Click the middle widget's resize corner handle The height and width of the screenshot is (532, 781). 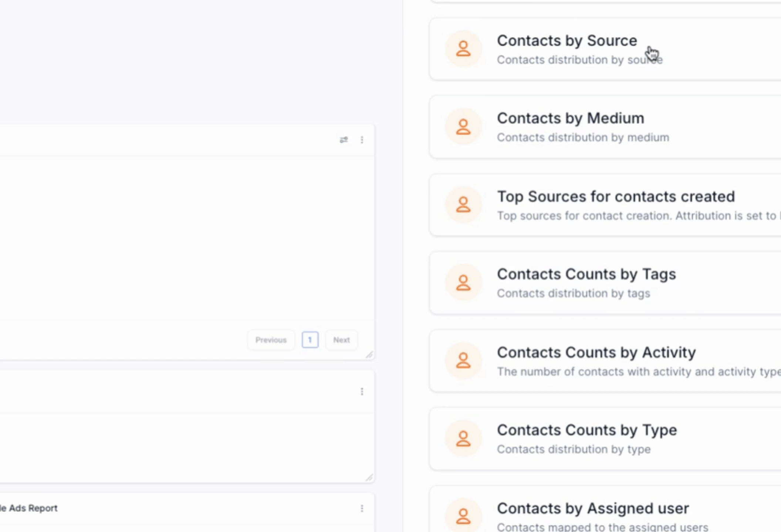point(369,478)
